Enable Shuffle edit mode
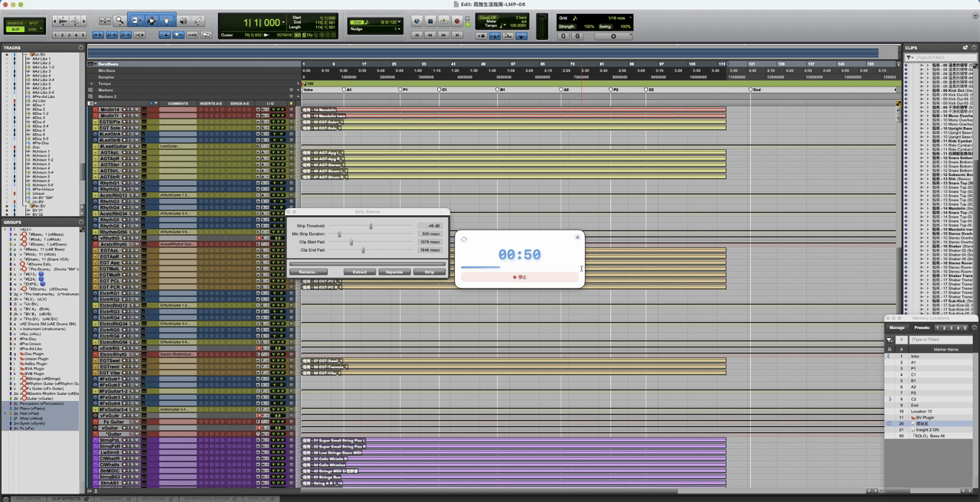980x502 pixels. pyautogui.click(x=15, y=23)
